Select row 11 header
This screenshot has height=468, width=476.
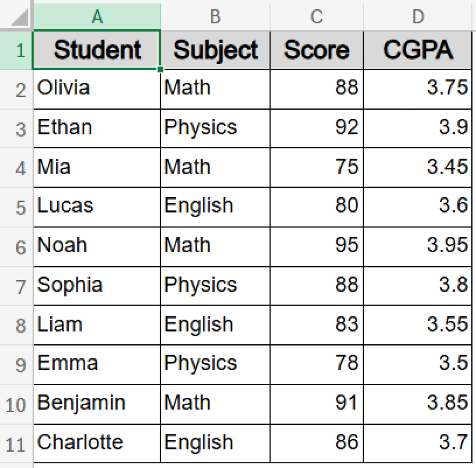(17, 443)
